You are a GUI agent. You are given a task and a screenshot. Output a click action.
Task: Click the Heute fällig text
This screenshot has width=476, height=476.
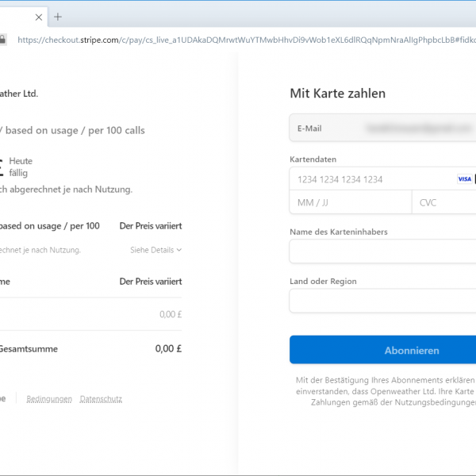pyautogui.click(x=21, y=167)
